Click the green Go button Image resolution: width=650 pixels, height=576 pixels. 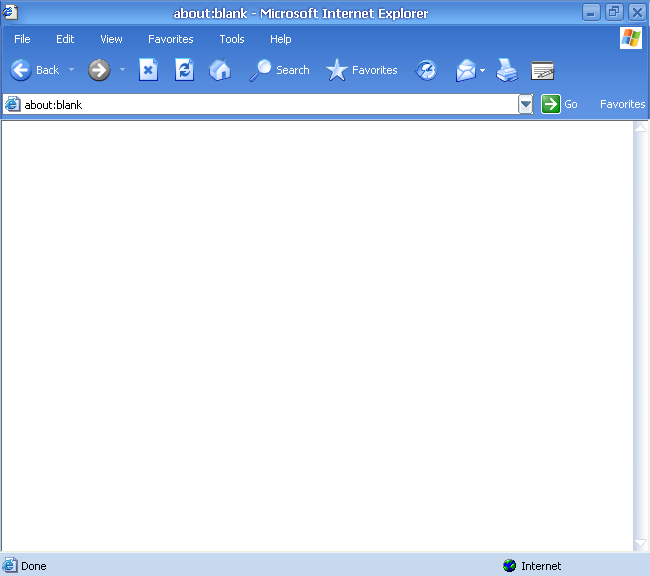click(x=551, y=104)
